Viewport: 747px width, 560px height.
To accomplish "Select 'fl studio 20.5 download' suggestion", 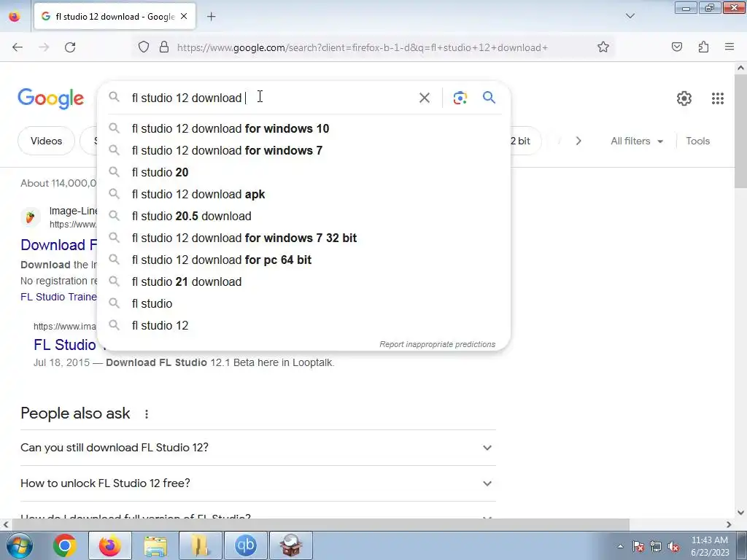I will coord(303,216).
